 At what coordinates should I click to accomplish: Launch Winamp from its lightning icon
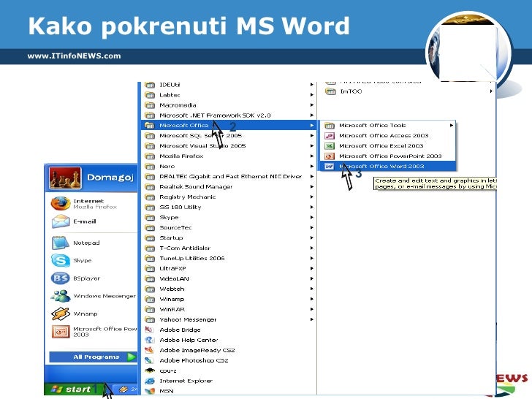click(x=61, y=313)
